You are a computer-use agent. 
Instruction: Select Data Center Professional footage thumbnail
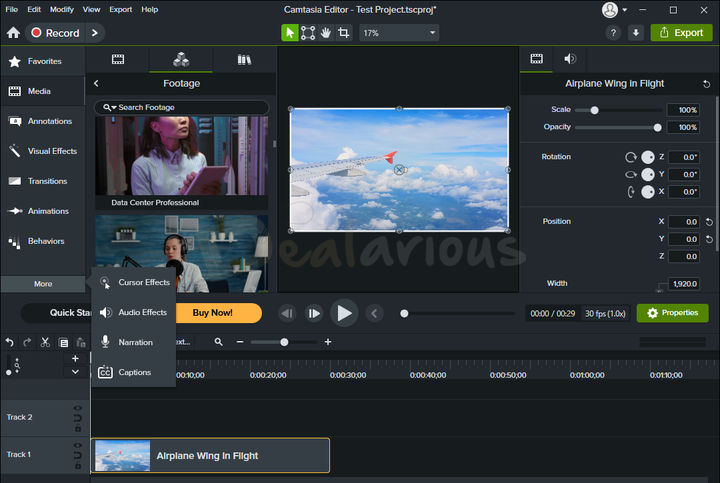[181, 156]
